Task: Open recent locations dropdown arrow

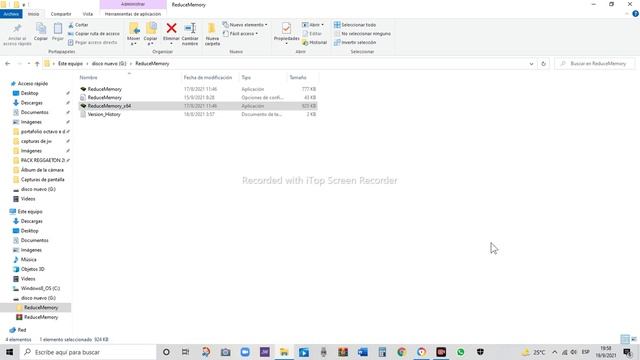Action: point(29,64)
